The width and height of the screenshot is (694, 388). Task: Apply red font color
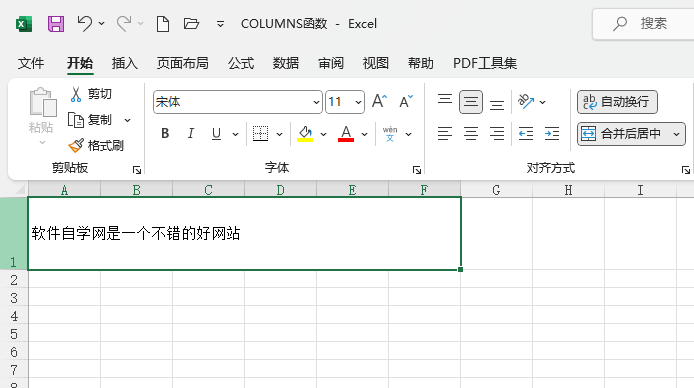pyautogui.click(x=346, y=134)
